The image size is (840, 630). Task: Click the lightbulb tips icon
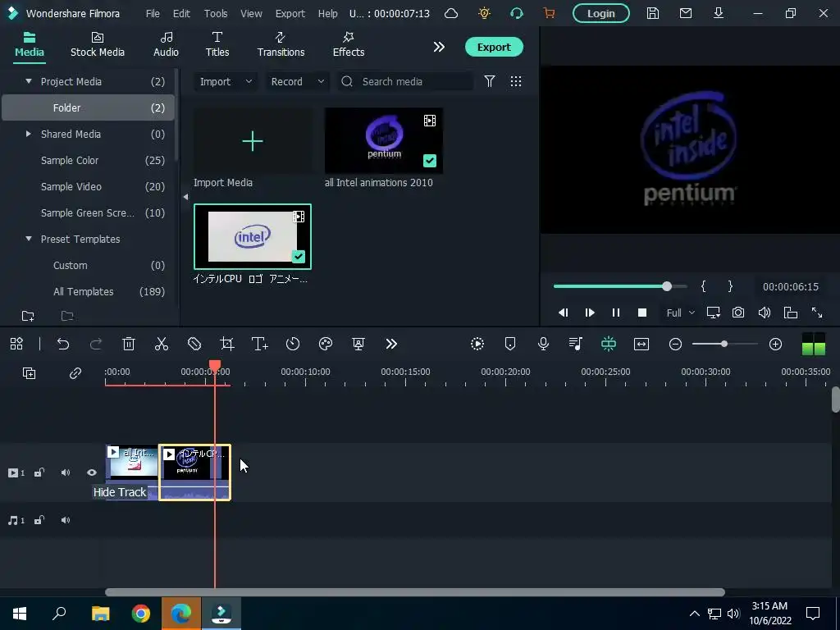point(484,13)
